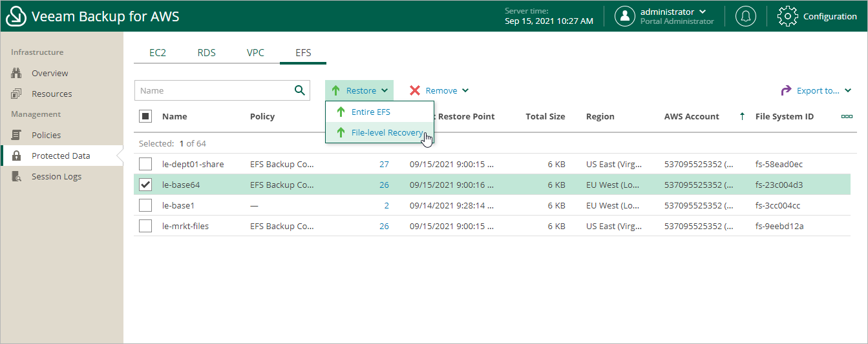Screen dimensions: 868x344
Task: Switch to the RDS tab
Action: [x=207, y=53]
